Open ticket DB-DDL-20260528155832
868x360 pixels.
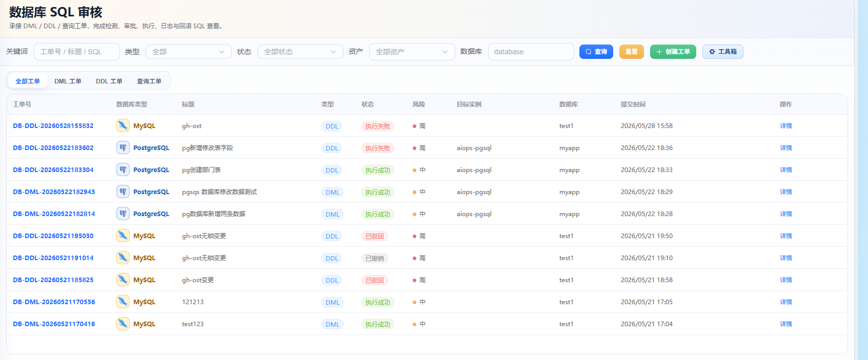pyautogui.click(x=53, y=125)
